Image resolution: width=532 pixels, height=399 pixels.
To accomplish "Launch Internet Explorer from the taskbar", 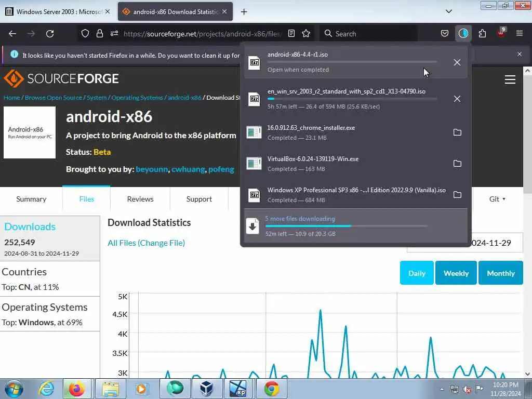I will pyautogui.click(x=46, y=389).
